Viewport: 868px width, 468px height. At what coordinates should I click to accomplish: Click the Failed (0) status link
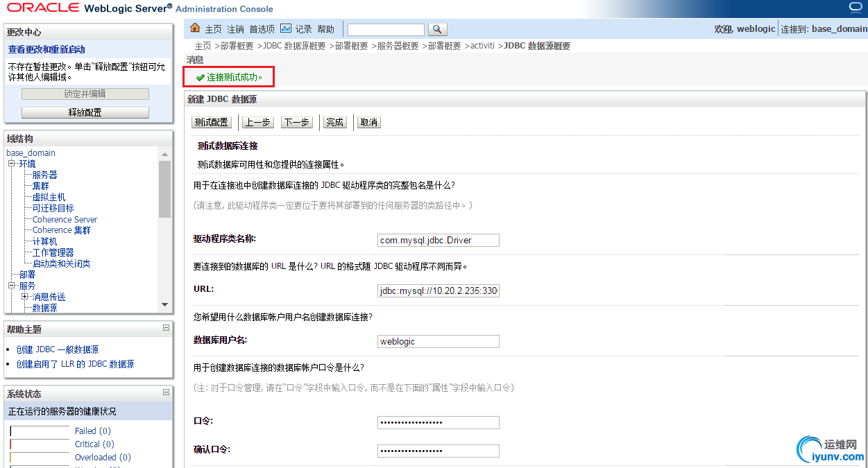pos(92,431)
